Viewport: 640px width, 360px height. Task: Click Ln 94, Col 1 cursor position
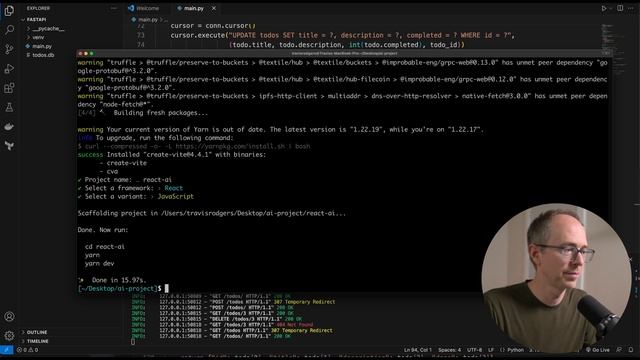pyautogui.click(x=418, y=350)
